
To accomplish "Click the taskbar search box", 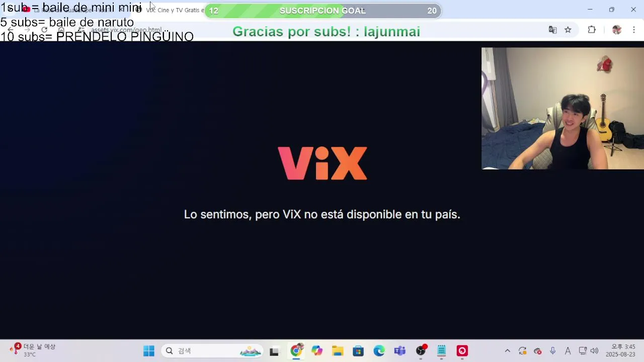I will click(x=213, y=351).
